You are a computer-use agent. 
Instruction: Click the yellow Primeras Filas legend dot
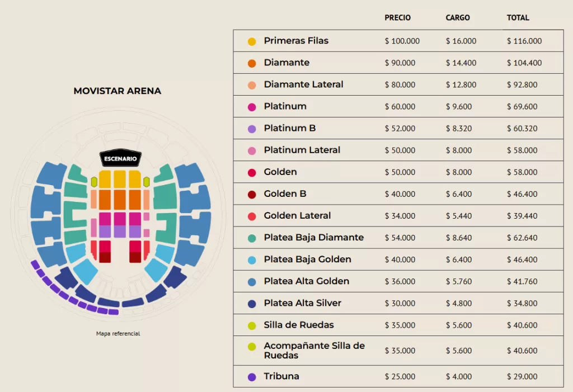(x=252, y=41)
